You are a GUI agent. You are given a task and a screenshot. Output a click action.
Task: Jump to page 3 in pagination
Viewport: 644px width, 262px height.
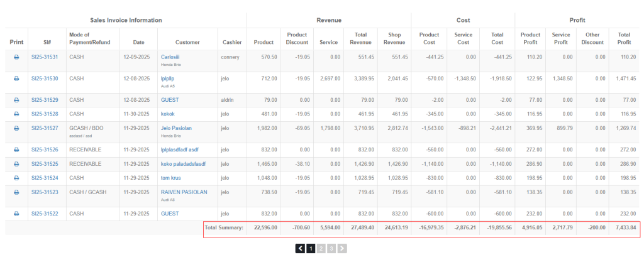pyautogui.click(x=331, y=249)
